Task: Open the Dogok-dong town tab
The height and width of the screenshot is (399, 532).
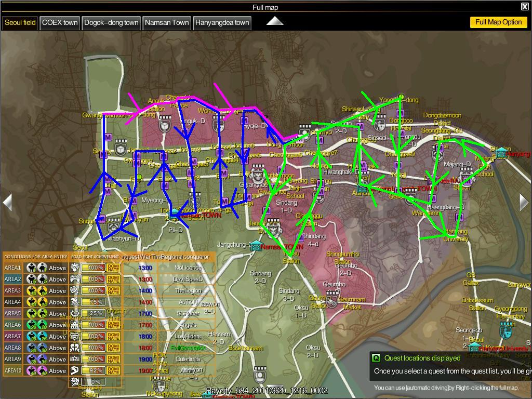Action: pos(111,23)
